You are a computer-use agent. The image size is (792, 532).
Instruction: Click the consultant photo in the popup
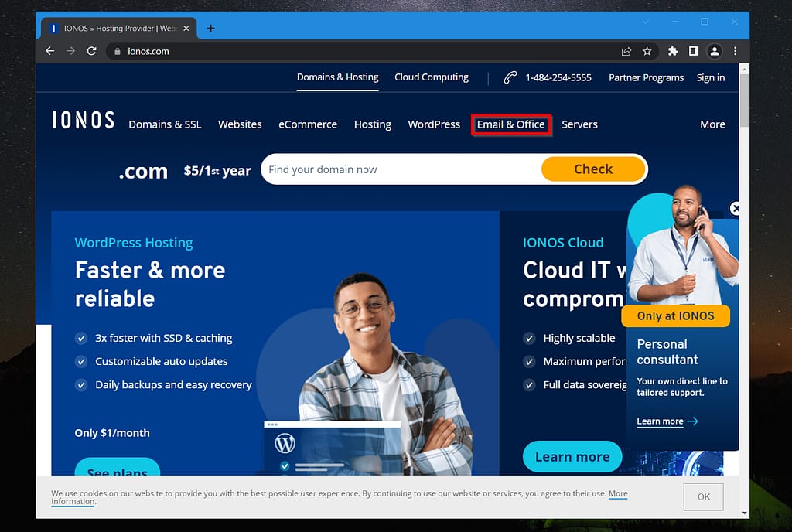684,245
